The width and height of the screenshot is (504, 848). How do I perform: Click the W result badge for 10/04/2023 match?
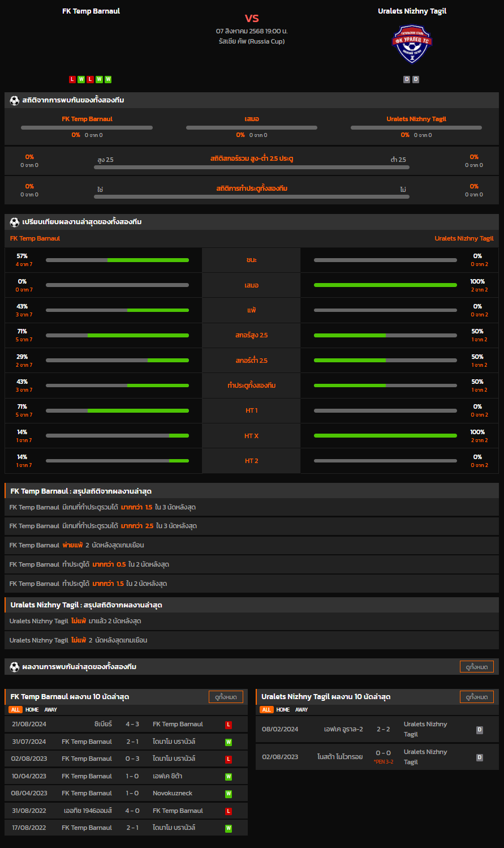coord(229,777)
